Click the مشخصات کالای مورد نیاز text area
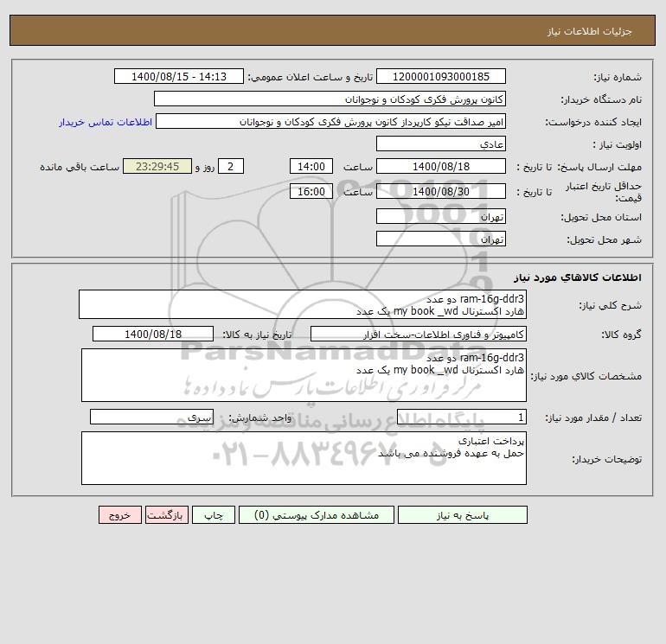 [x=304, y=375]
